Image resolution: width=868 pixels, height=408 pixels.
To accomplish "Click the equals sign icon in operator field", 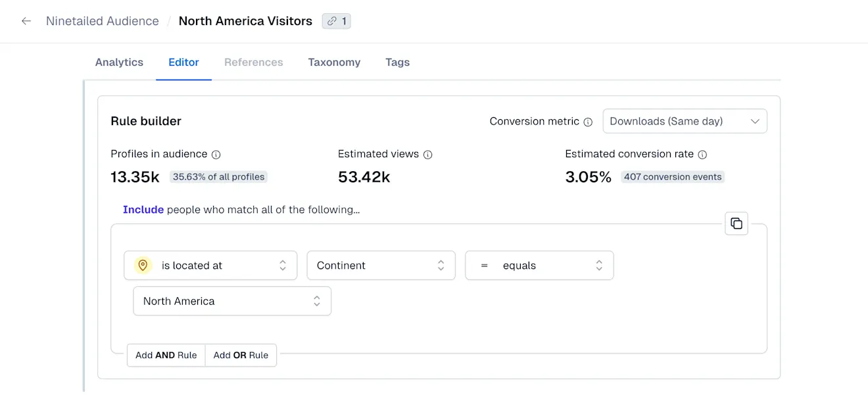I will tap(484, 265).
